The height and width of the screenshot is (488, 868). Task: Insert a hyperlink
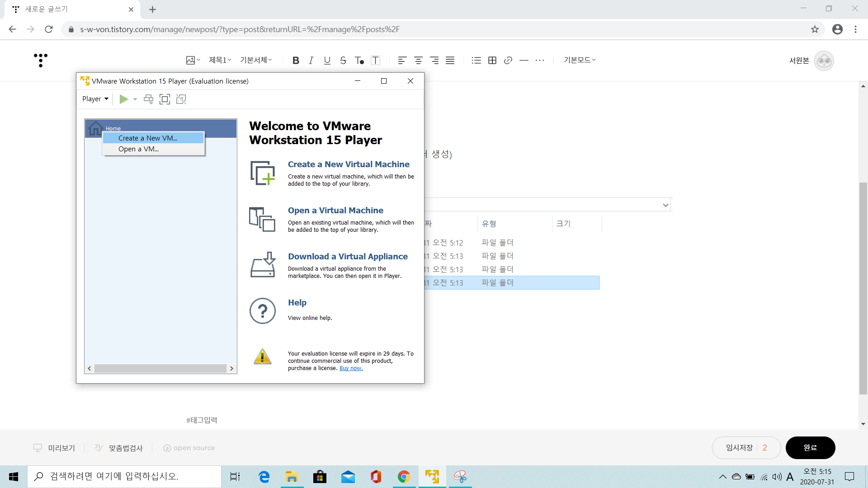click(508, 61)
